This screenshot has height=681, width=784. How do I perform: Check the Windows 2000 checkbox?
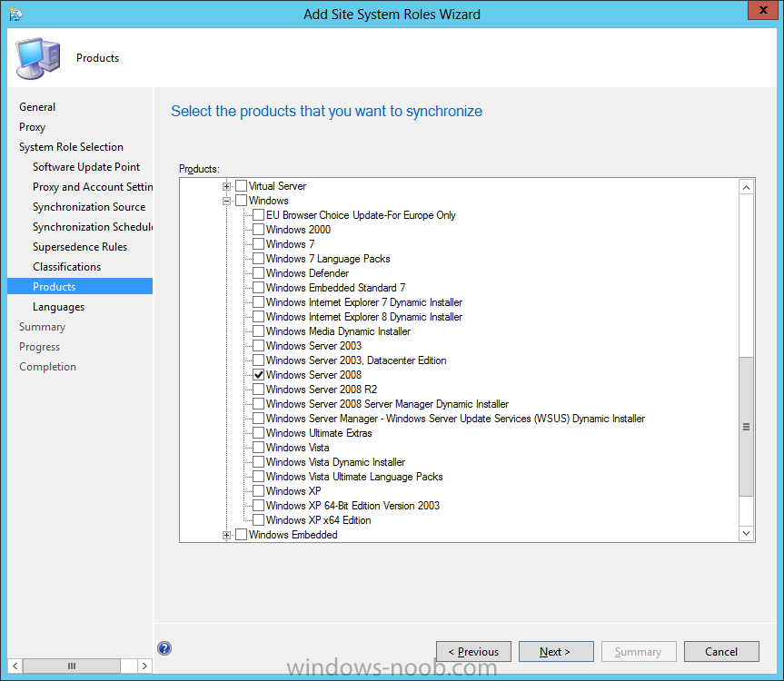[x=259, y=230]
